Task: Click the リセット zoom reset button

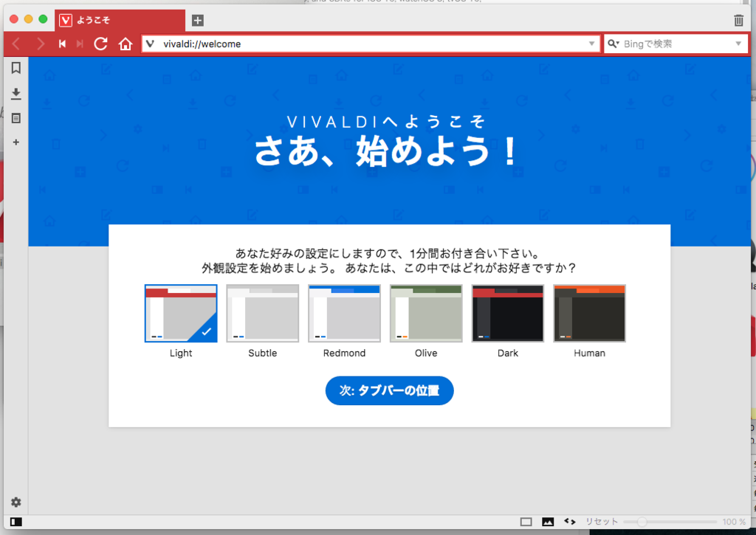Action: click(601, 522)
